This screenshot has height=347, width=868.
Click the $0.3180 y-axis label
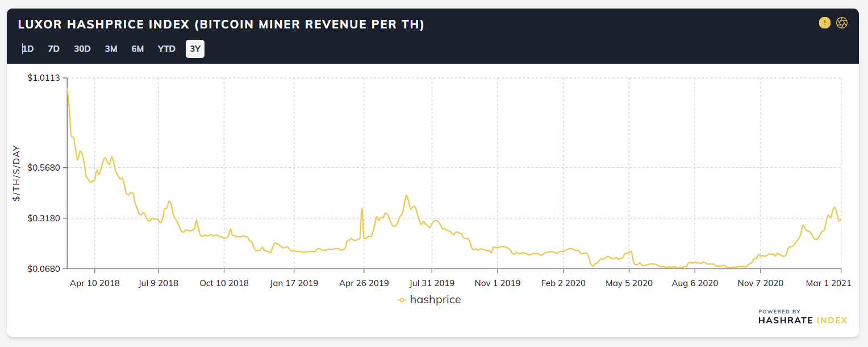point(44,218)
